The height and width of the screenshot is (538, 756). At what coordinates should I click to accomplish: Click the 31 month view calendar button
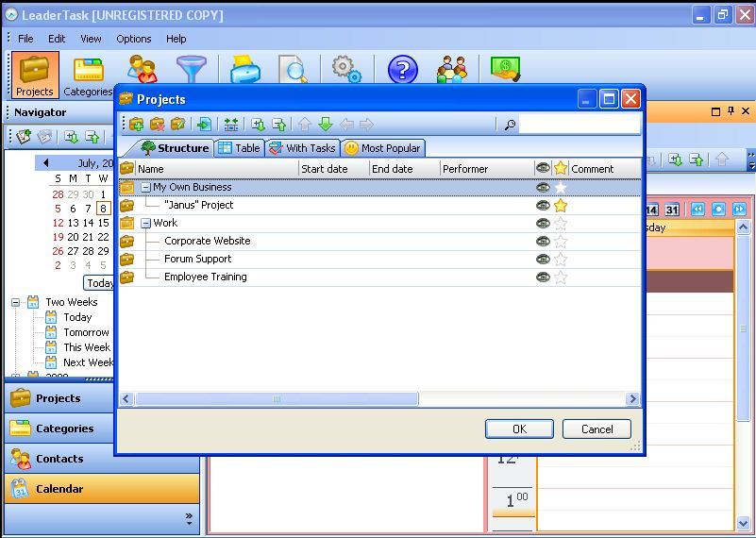tap(672, 210)
